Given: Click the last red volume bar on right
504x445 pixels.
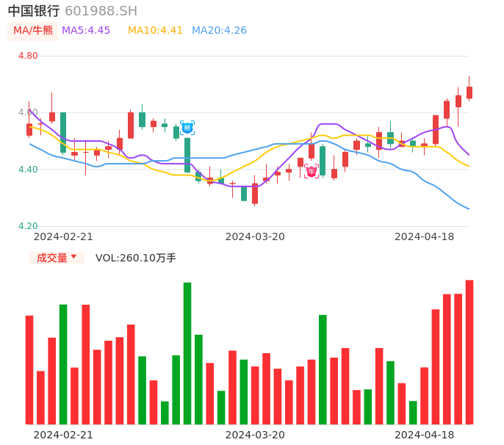Looking at the screenshot, I should click(469, 352).
